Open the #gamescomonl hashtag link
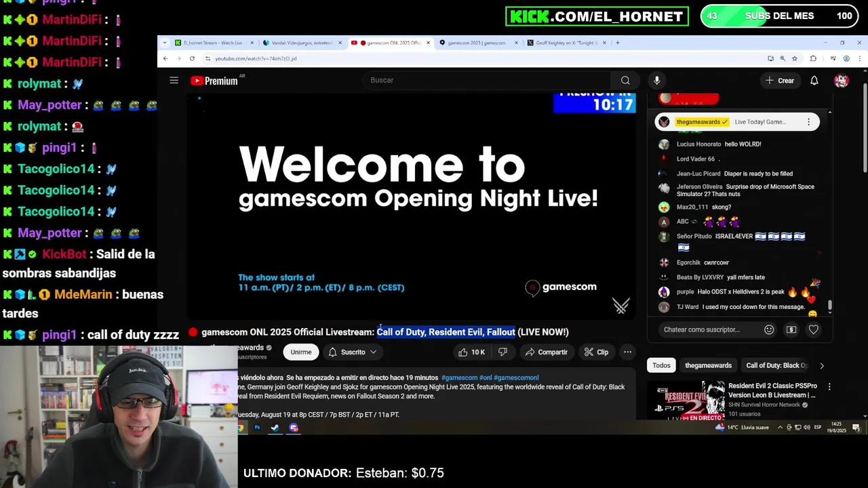 click(x=516, y=378)
